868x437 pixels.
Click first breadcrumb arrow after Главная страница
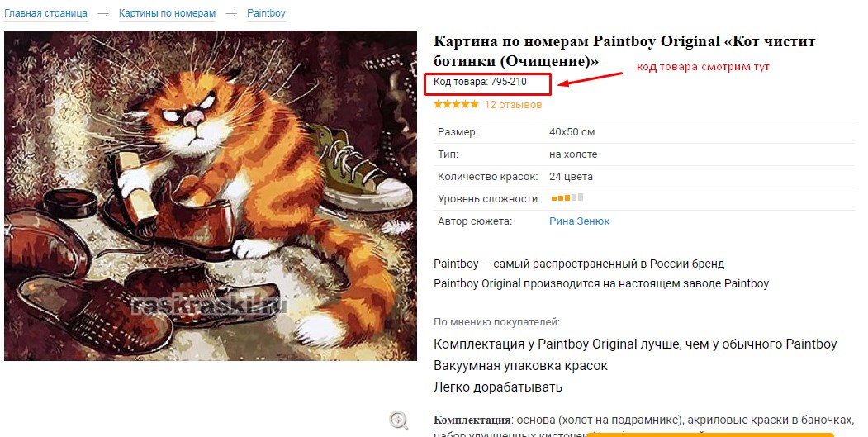[x=102, y=14]
